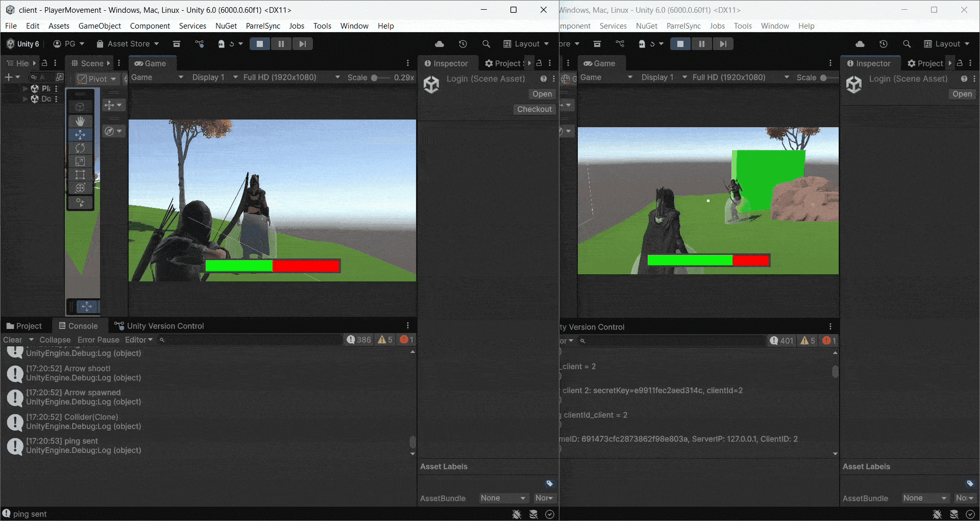
Task: Expand the Editor dropdown in Console
Action: 138,340
